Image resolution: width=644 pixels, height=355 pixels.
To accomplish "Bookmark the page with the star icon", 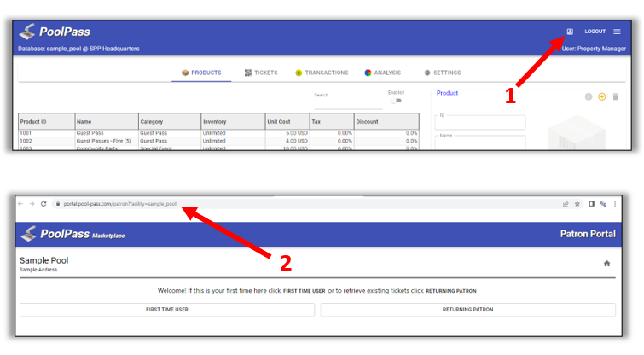I will tap(577, 204).
